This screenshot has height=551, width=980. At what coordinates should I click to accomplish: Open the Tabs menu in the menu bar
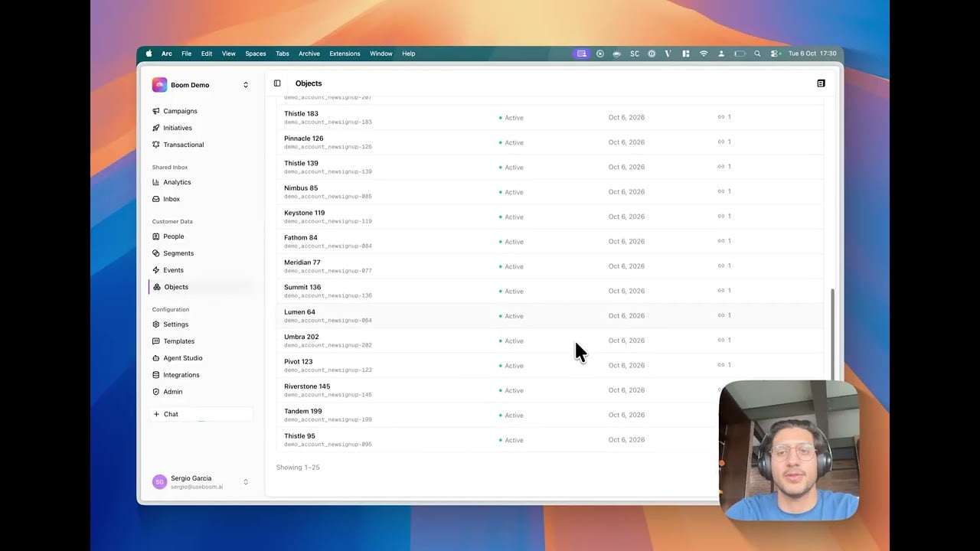coord(283,54)
